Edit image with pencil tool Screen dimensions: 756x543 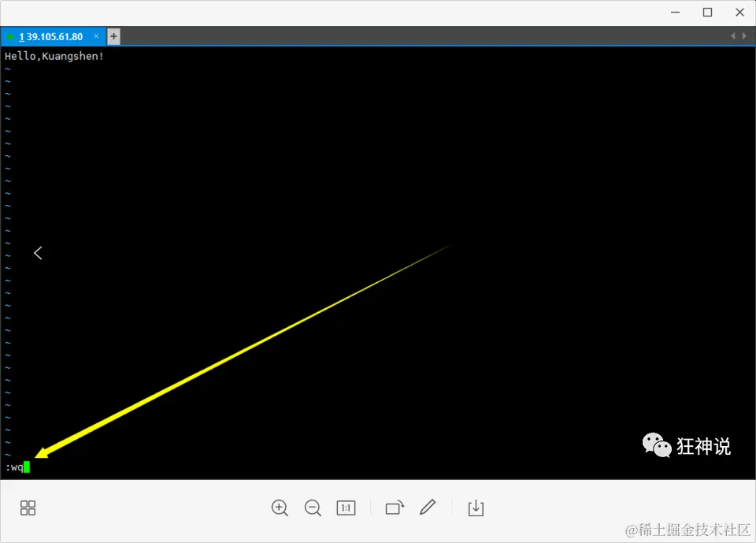428,508
